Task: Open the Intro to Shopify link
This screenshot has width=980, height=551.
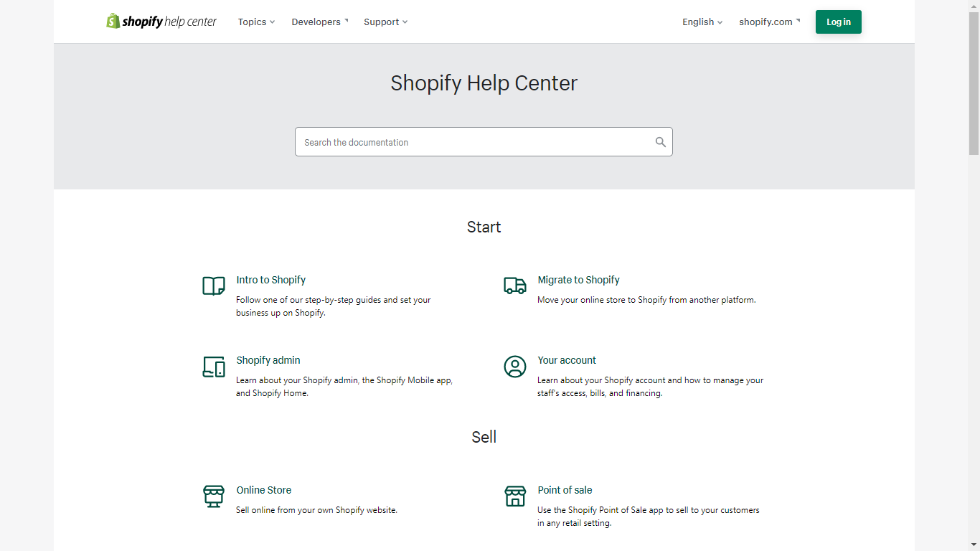Action: [x=270, y=280]
